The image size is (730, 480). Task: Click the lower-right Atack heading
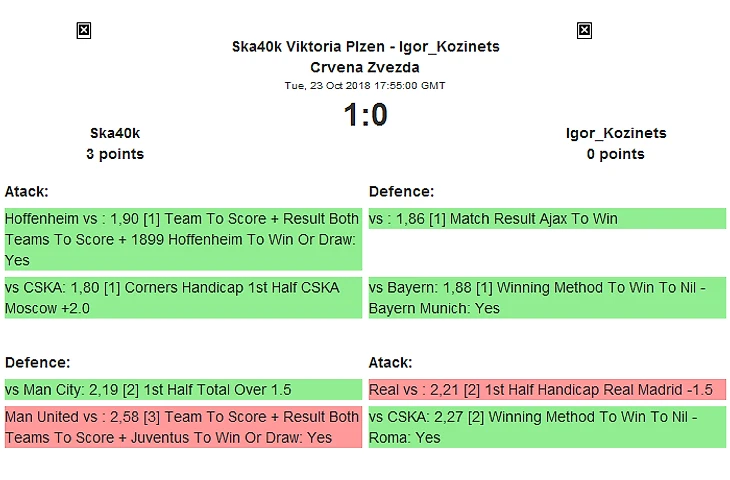(391, 363)
